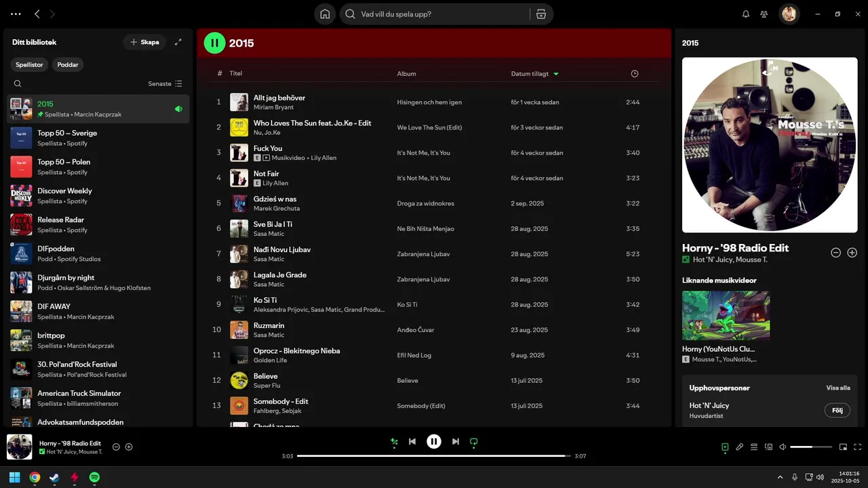Hide Horny track using bottom bar minus icon
The image size is (868, 488).
tap(116, 447)
